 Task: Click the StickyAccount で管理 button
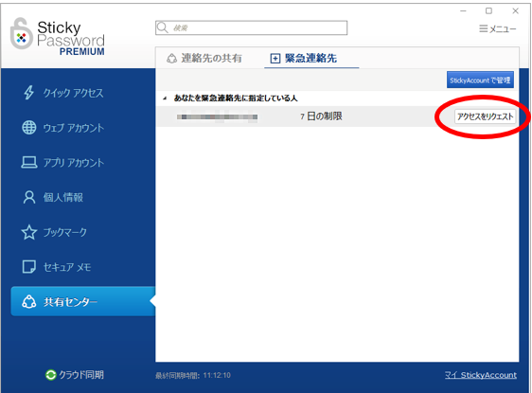click(x=480, y=80)
